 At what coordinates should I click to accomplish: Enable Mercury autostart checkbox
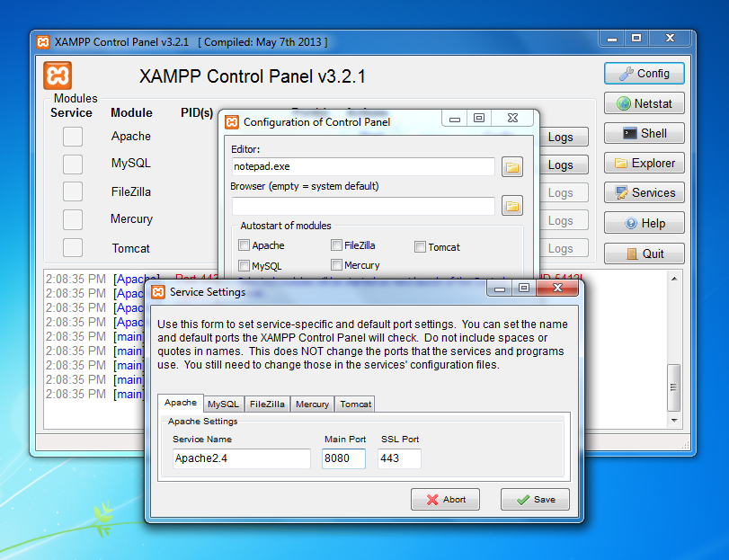click(336, 264)
